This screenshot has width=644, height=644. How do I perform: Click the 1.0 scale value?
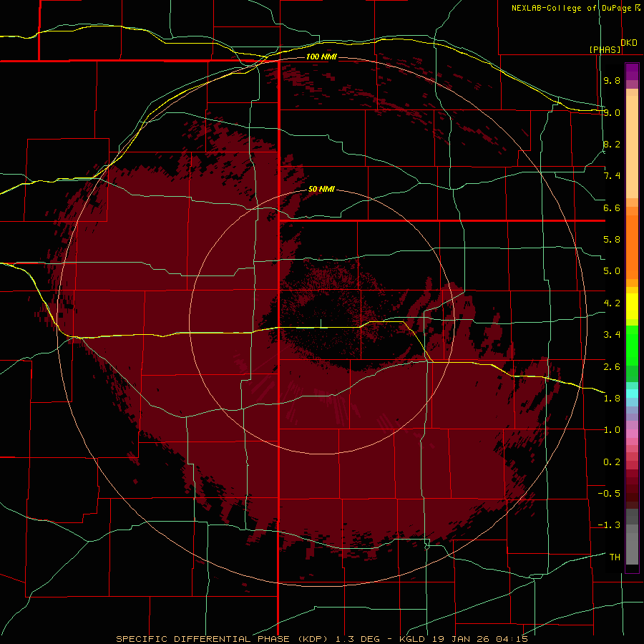[x=612, y=430]
